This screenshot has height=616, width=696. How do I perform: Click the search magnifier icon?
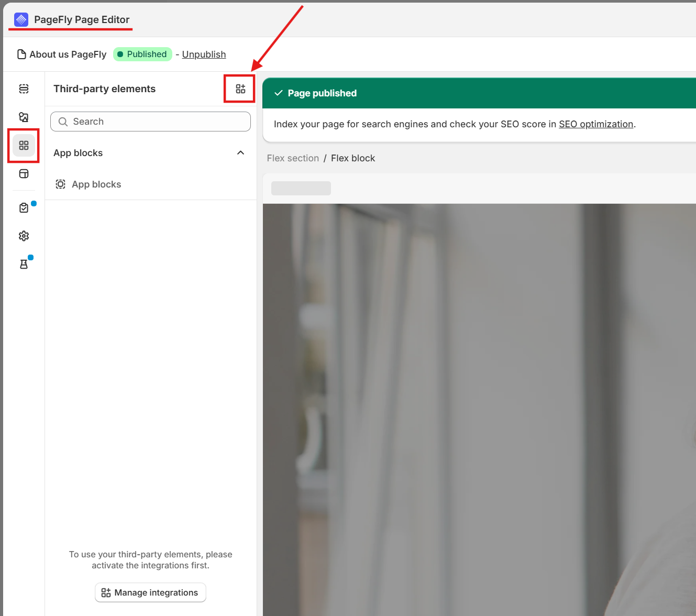pos(63,122)
